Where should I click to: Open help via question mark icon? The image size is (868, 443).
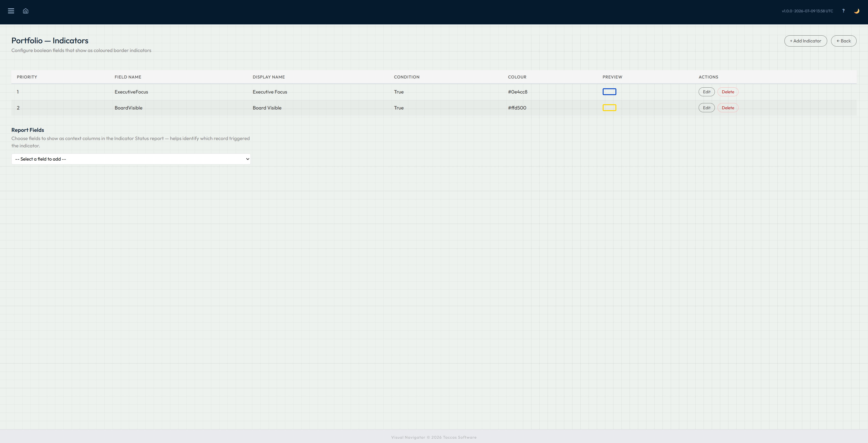click(x=843, y=11)
